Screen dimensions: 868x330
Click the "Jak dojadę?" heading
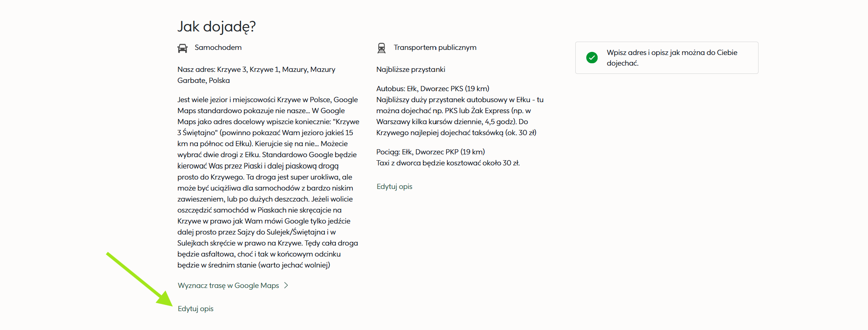(217, 26)
